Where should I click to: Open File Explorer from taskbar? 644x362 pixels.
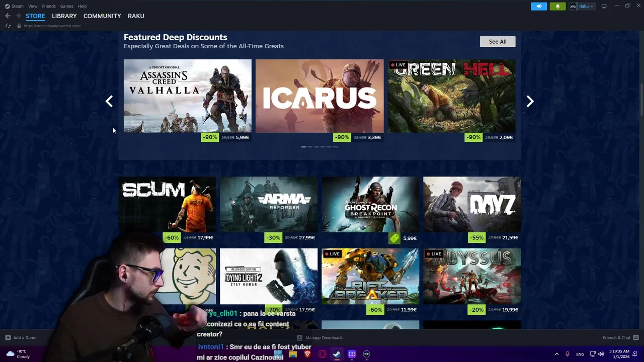pyautogui.click(x=293, y=354)
